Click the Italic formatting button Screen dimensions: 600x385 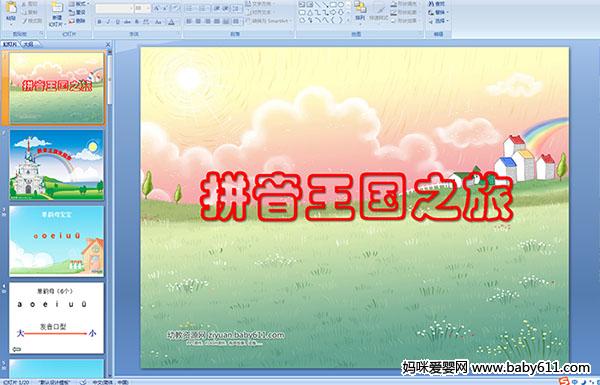click(x=109, y=22)
